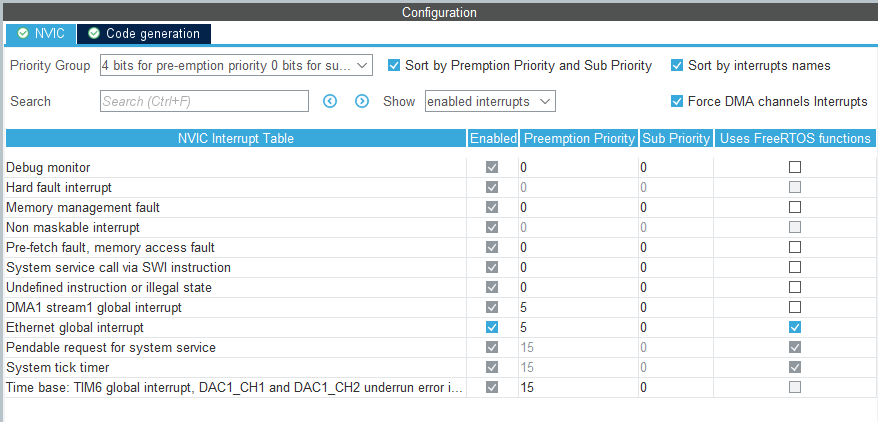Uncheck Ethernet global interrupt FreeRTOS functions

click(795, 327)
